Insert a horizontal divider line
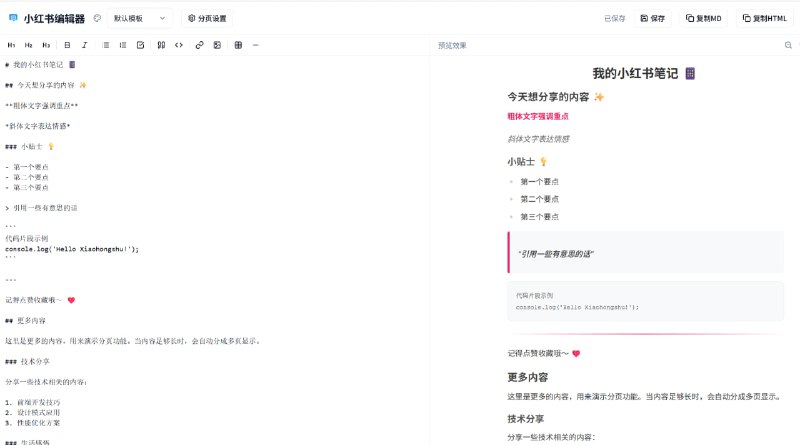The width and height of the screenshot is (800, 445). click(x=256, y=45)
